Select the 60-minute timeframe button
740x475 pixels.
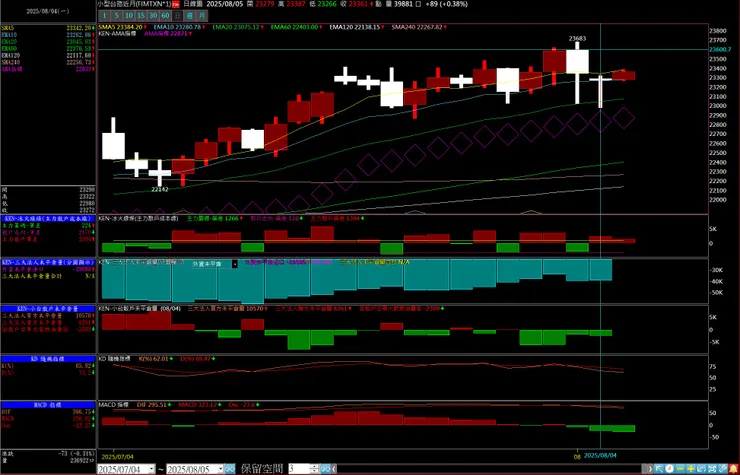pyautogui.click(x=165, y=16)
